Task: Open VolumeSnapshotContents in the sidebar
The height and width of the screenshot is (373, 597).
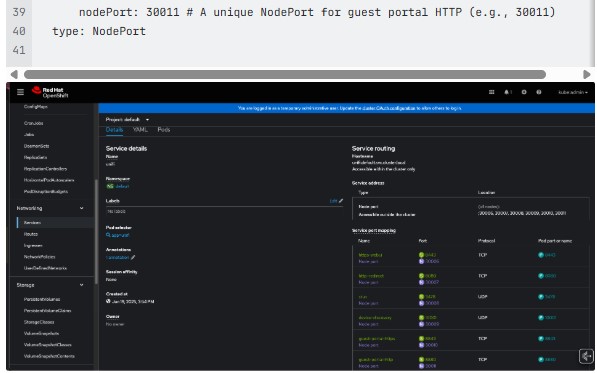Action: click(x=49, y=357)
